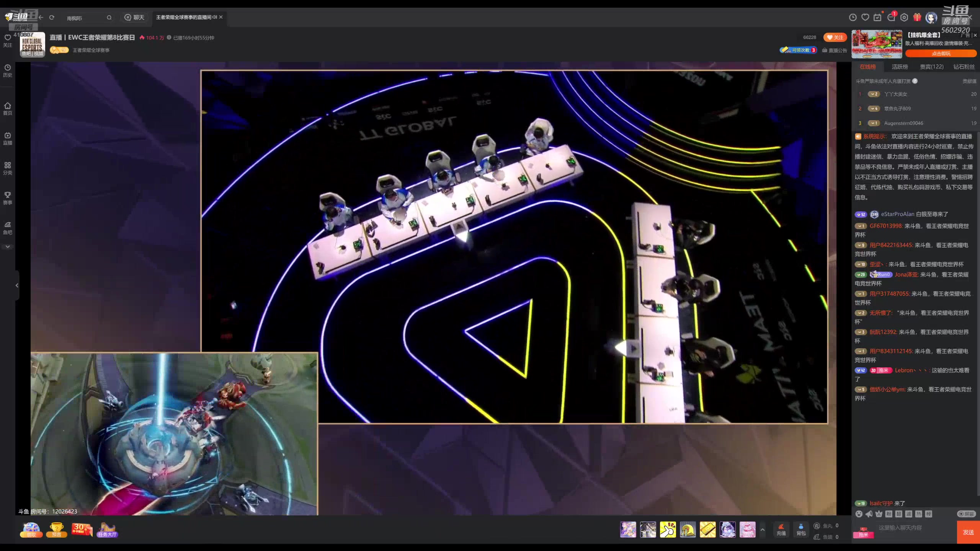Collapse the left panel arrow handle
This screenshot has width=980, height=551.
(x=17, y=285)
